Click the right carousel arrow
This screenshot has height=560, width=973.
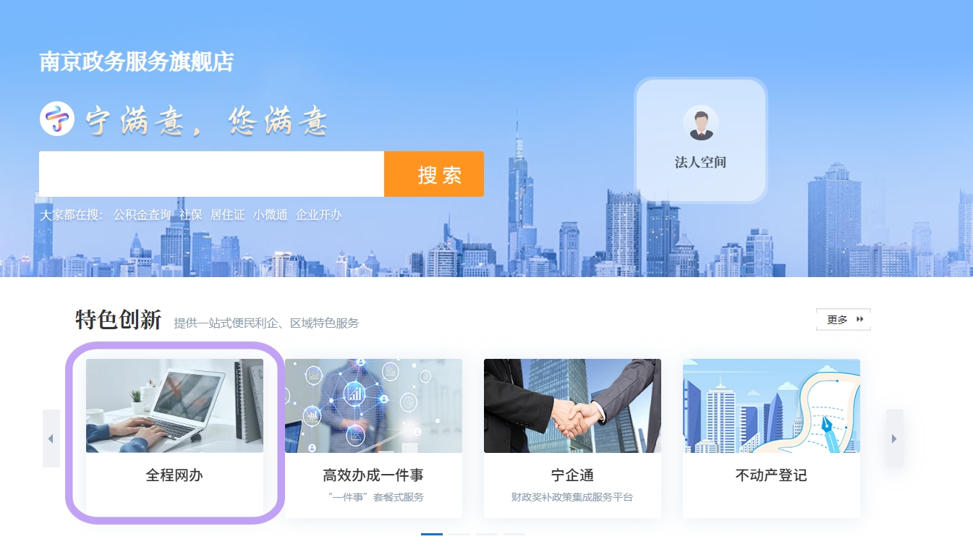coord(894,438)
